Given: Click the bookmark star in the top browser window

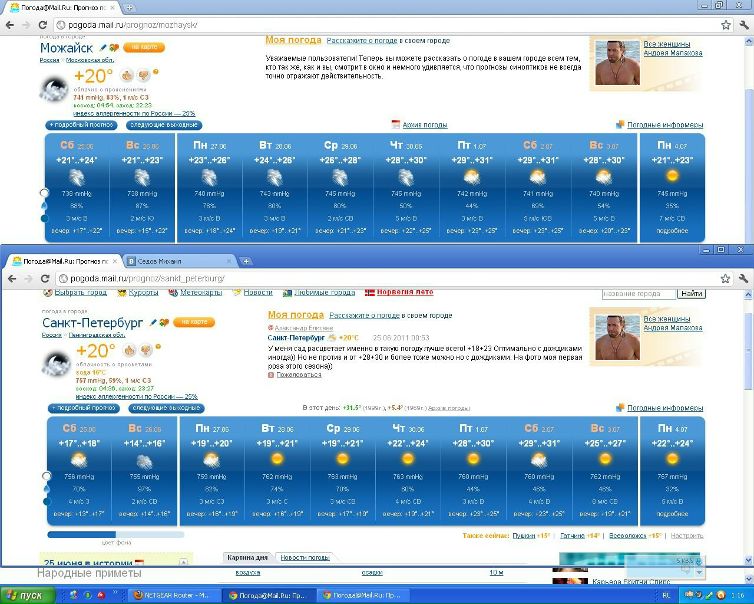Looking at the screenshot, I should (x=725, y=24).
